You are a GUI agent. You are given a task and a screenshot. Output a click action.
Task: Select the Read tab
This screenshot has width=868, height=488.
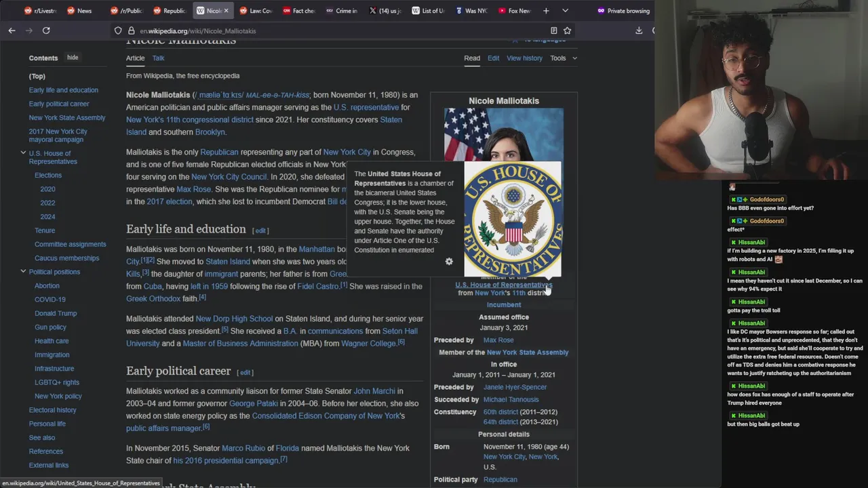(x=472, y=58)
